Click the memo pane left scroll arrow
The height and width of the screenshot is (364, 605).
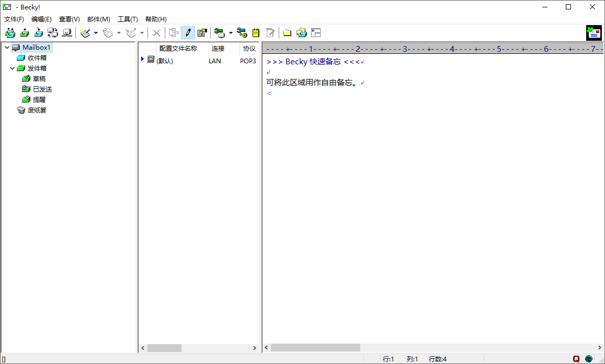pyautogui.click(x=266, y=348)
